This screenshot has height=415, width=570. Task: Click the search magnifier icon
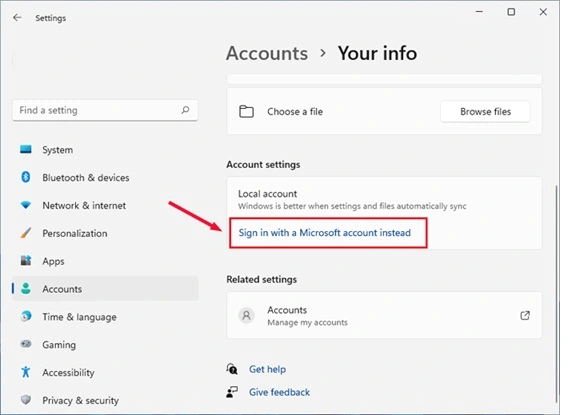point(185,110)
